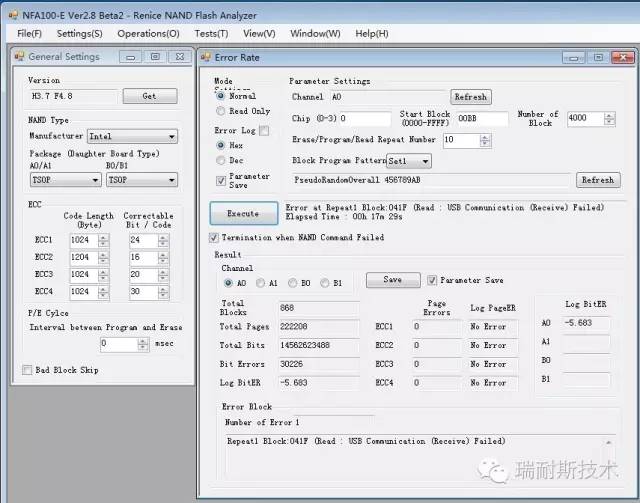
Task: Click the Error Block list scrollbar arrow
Action: 609,442
